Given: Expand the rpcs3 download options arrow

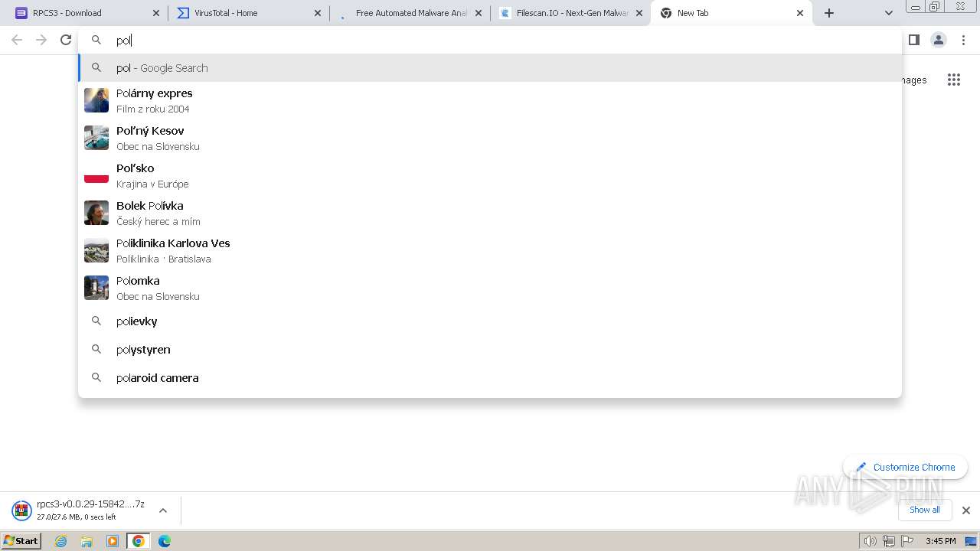Looking at the screenshot, I should tap(163, 510).
